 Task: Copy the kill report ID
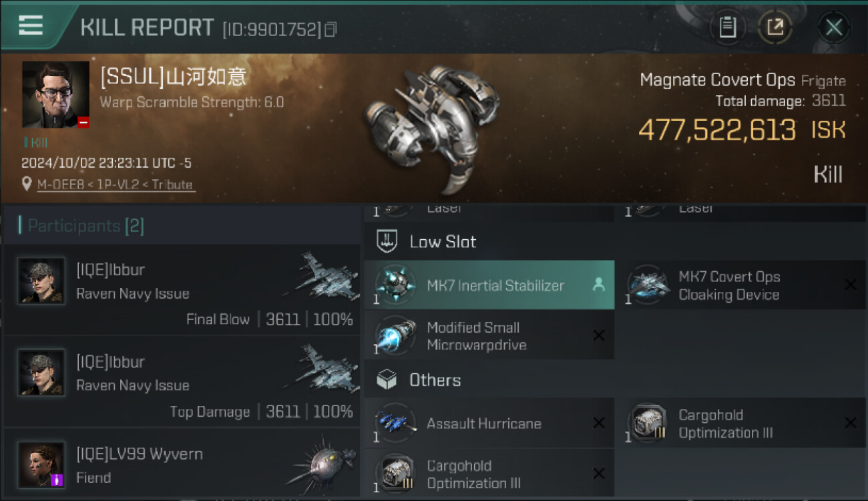point(331,29)
